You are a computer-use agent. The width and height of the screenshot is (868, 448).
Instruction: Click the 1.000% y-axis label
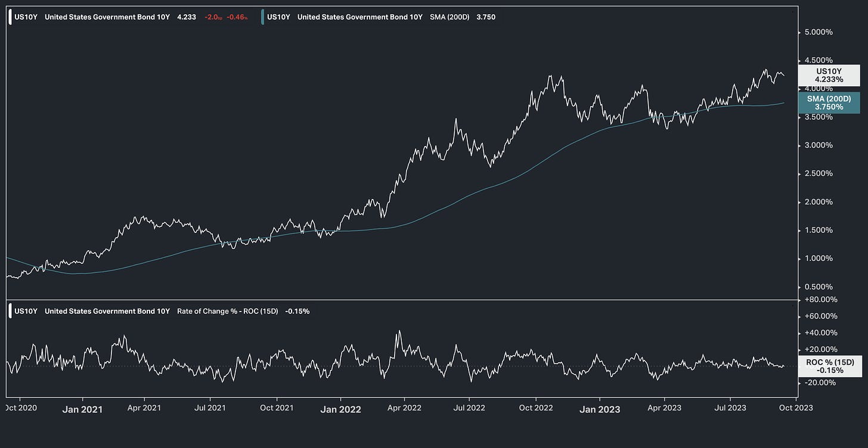click(x=820, y=259)
